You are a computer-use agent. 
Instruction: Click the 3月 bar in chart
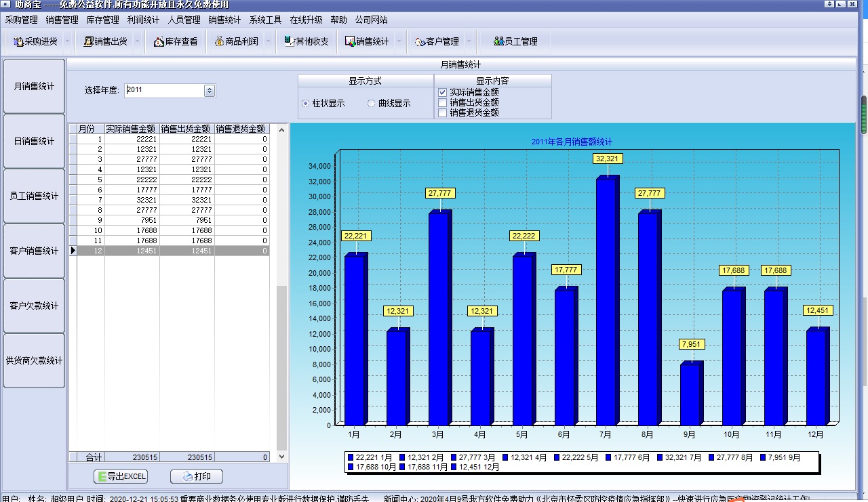click(440, 318)
